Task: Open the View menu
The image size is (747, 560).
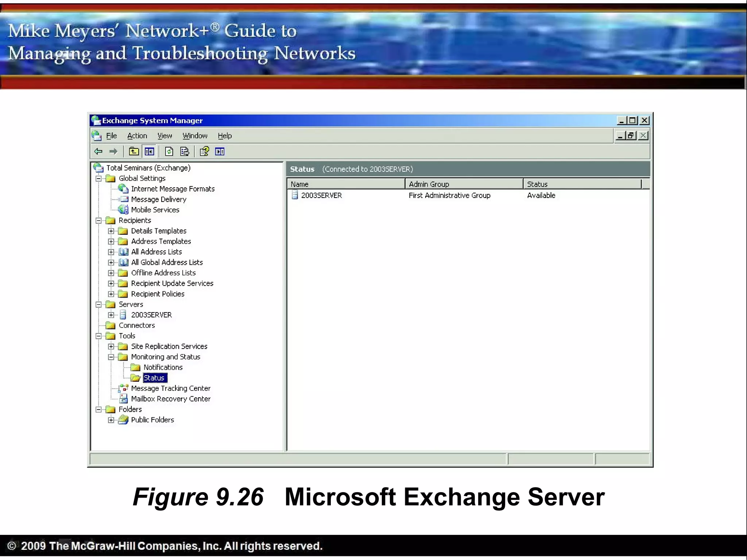Action: click(x=165, y=136)
